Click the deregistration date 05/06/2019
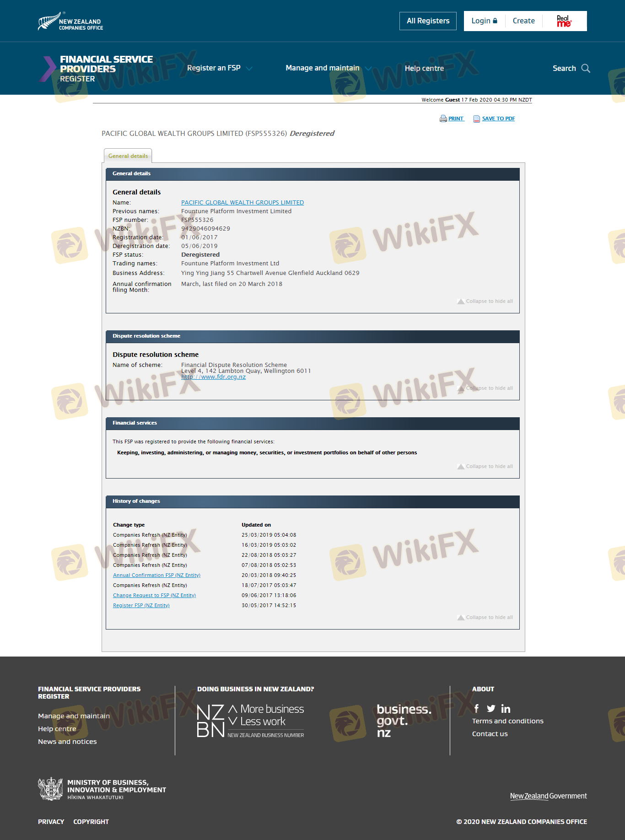 [x=199, y=246]
